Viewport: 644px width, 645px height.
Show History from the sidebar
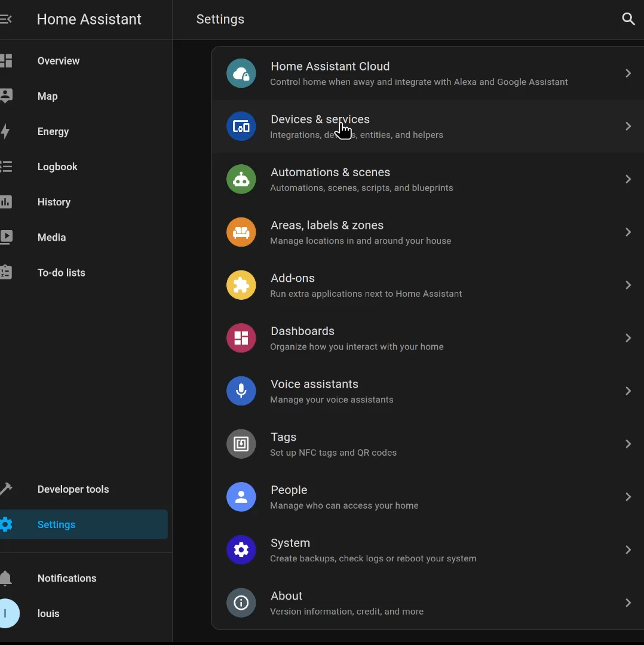coord(84,202)
